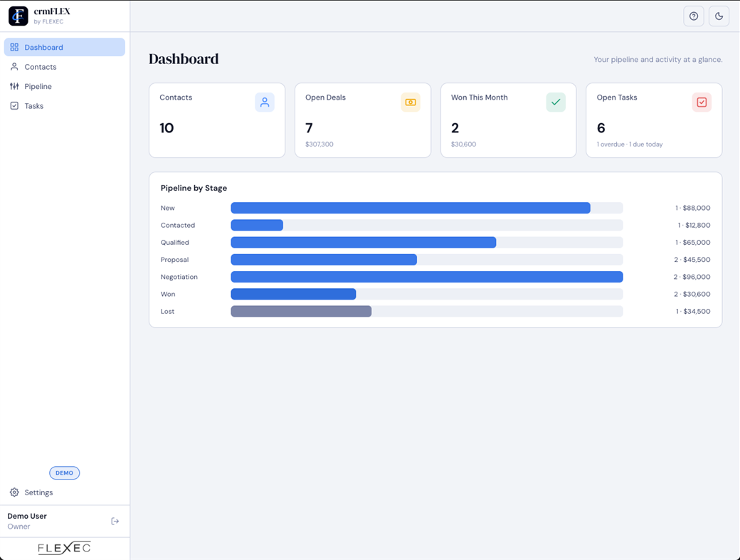Click the Dashboard grid icon in sidebar

coord(15,47)
